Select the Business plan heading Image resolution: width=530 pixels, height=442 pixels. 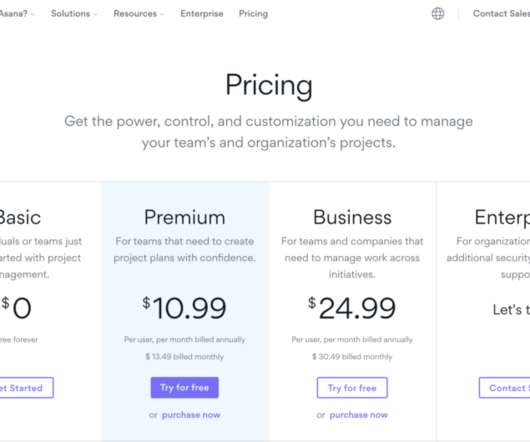pos(352,217)
